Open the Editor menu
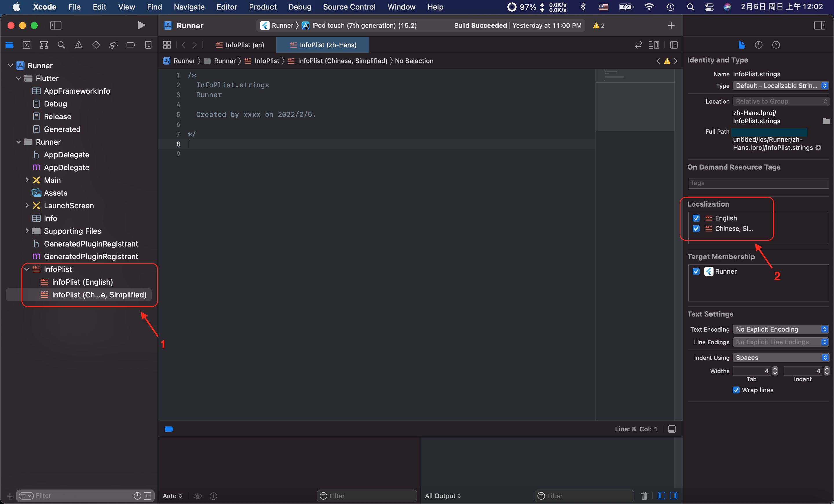834x504 pixels. click(x=226, y=7)
